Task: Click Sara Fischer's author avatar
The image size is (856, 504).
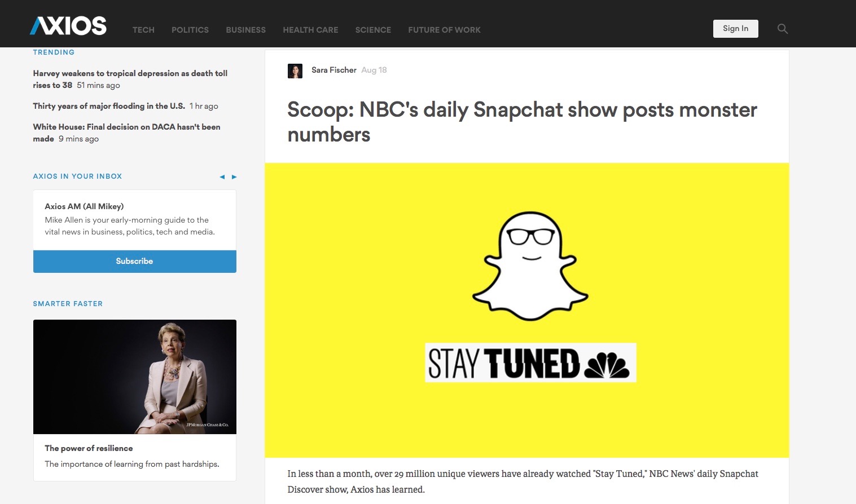Action: click(x=295, y=70)
